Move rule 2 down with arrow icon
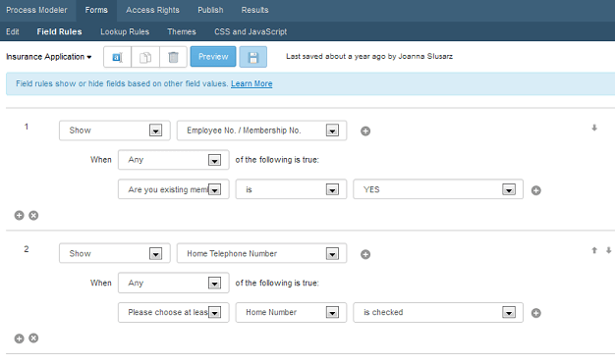The width and height of the screenshot is (615, 364). [609, 250]
